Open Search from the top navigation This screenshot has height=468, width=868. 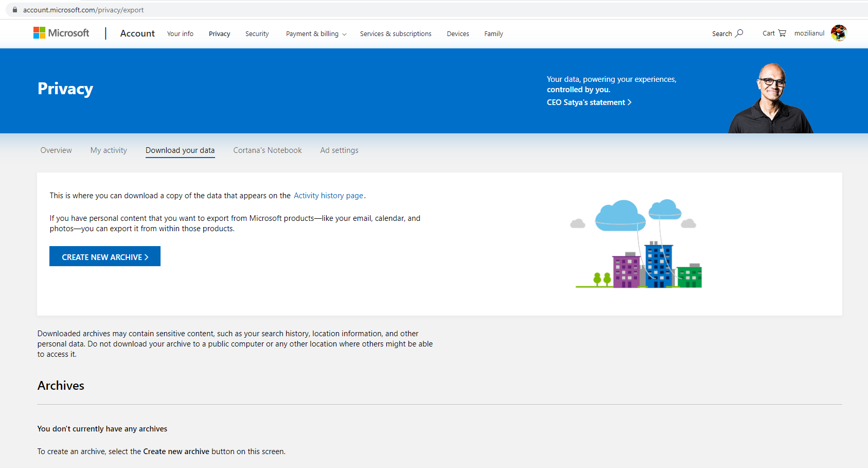click(x=727, y=33)
